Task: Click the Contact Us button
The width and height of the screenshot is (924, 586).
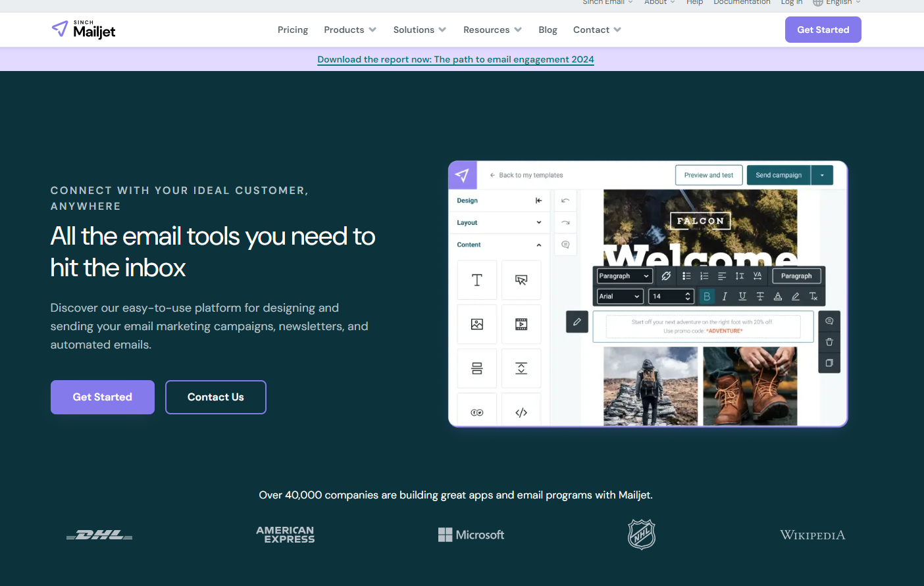Action: tap(216, 397)
